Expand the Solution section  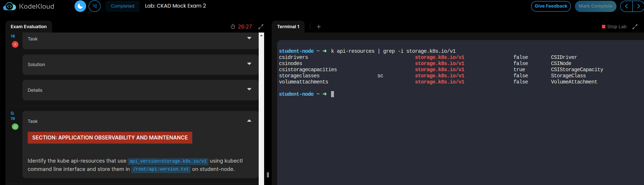pyautogui.click(x=249, y=64)
